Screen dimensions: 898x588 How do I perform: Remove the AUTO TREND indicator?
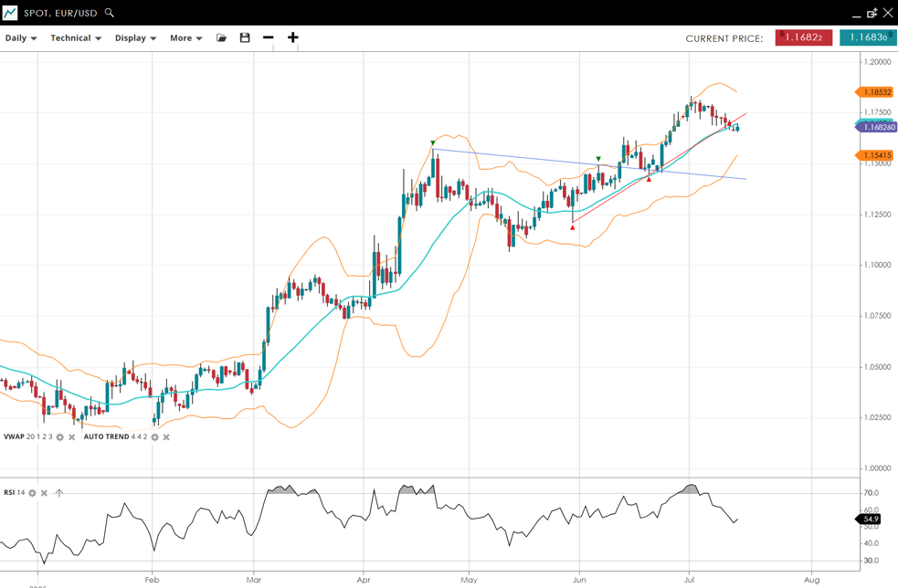click(x=166, y=437)
